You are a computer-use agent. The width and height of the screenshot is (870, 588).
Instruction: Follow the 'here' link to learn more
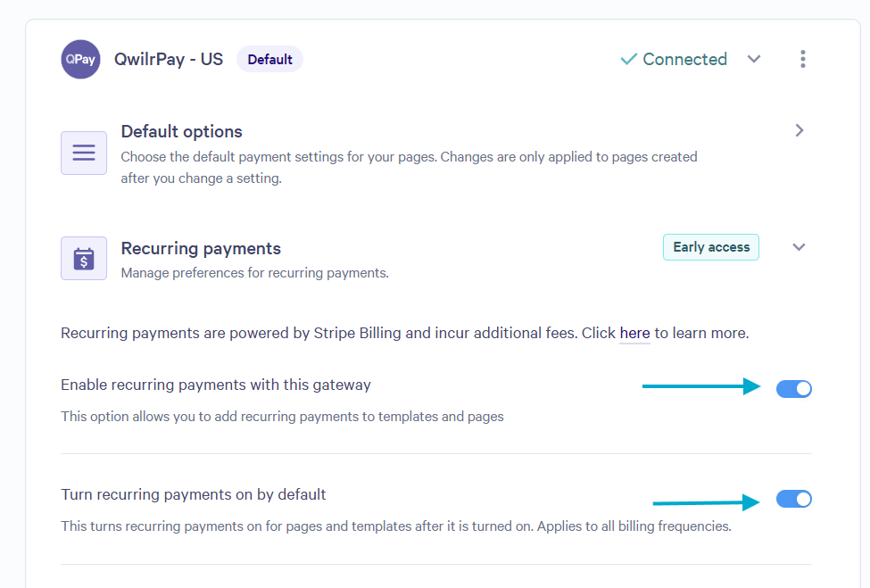pos(634,333)
